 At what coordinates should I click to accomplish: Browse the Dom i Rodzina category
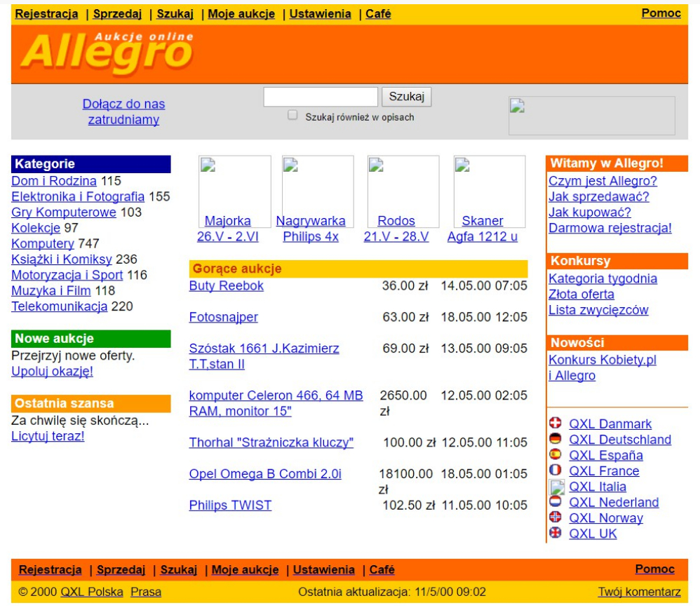point(54,181)
